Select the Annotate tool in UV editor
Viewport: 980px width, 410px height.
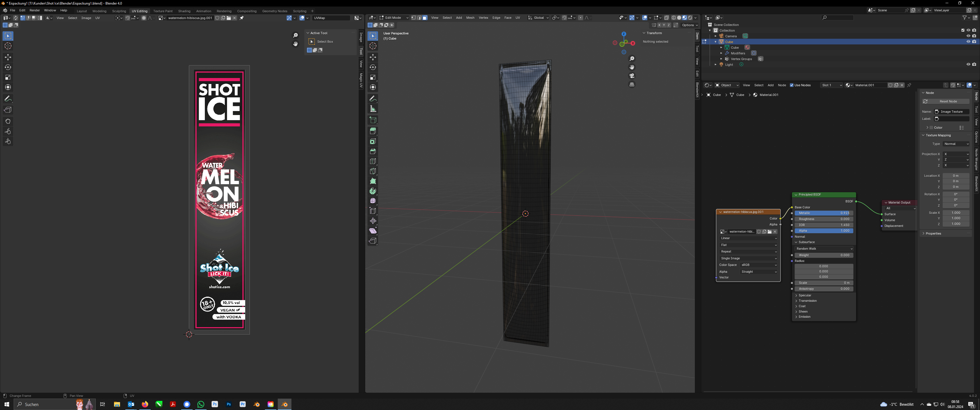[x=8, y=99]
